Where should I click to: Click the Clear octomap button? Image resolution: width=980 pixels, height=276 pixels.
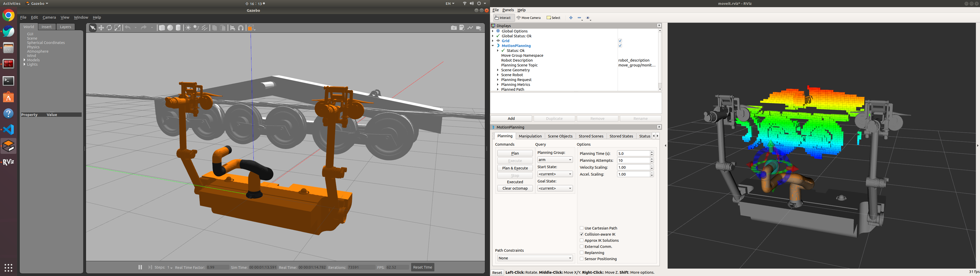515,188
